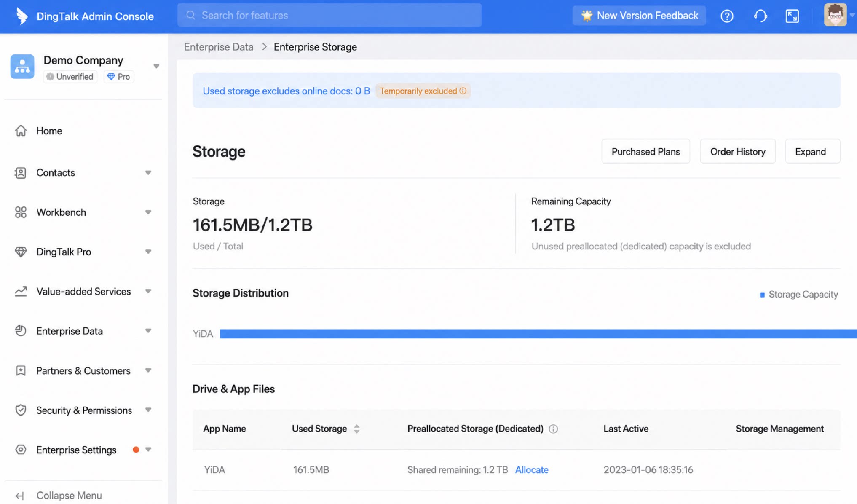This screenshot has width=857, height=504.
Task: Sort table by Used Storage arrows
Action: tap(357, 429)
